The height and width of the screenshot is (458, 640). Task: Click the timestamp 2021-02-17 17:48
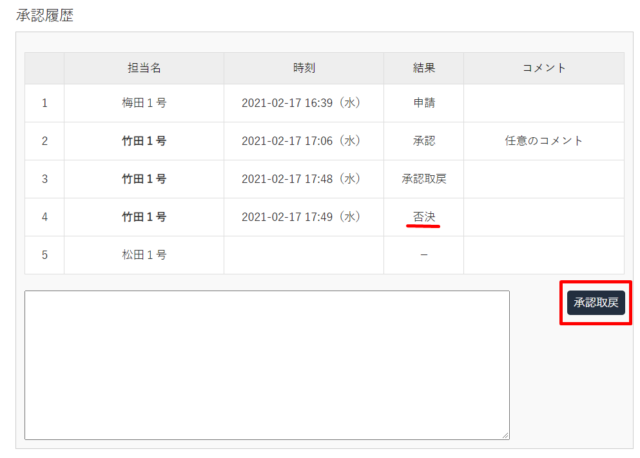coord(301,179)
